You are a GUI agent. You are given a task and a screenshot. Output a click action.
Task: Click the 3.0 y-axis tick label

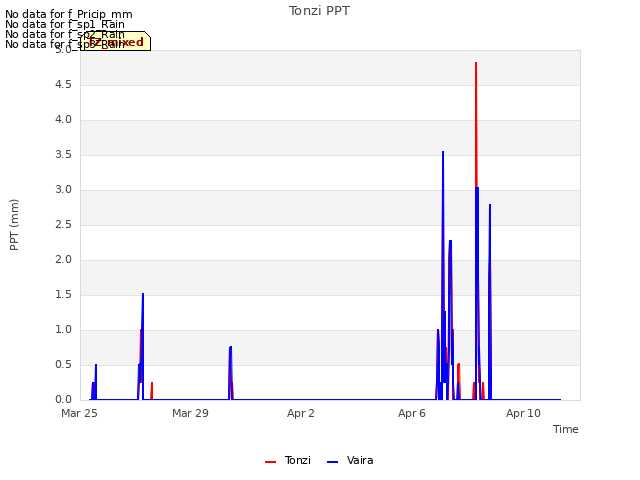pyautogui.click(x=63, y=190)
